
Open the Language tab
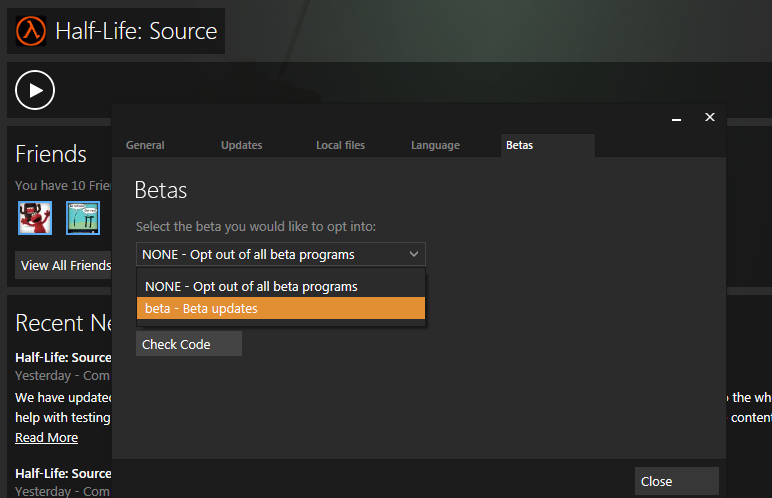(x=435, y=145)
